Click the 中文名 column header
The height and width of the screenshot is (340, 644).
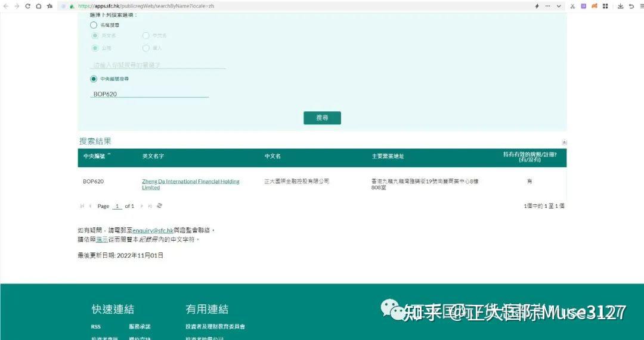(x=273, y=156)
